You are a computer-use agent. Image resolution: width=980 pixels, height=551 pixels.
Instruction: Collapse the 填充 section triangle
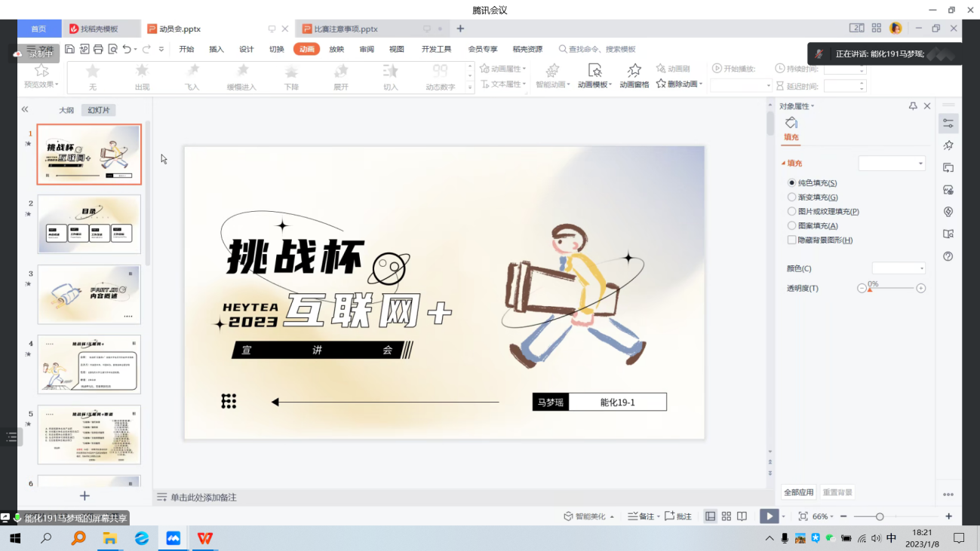tap(783, 163)
